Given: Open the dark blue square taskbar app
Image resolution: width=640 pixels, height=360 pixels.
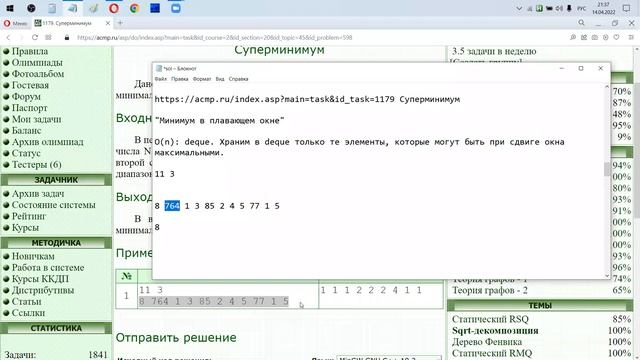Looking at the screenshot, I should [x=155, y=8].
